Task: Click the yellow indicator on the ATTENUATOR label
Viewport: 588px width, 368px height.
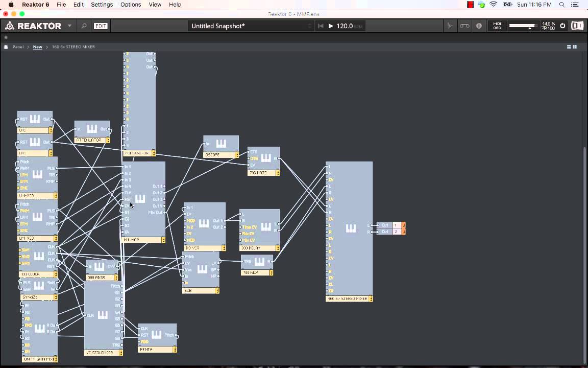Action: [x=108, y=140]
